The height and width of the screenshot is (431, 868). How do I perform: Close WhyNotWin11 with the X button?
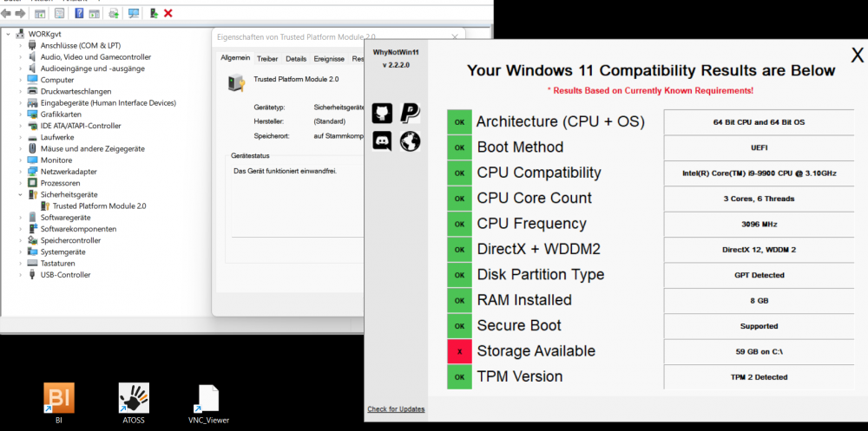point(857,55)
